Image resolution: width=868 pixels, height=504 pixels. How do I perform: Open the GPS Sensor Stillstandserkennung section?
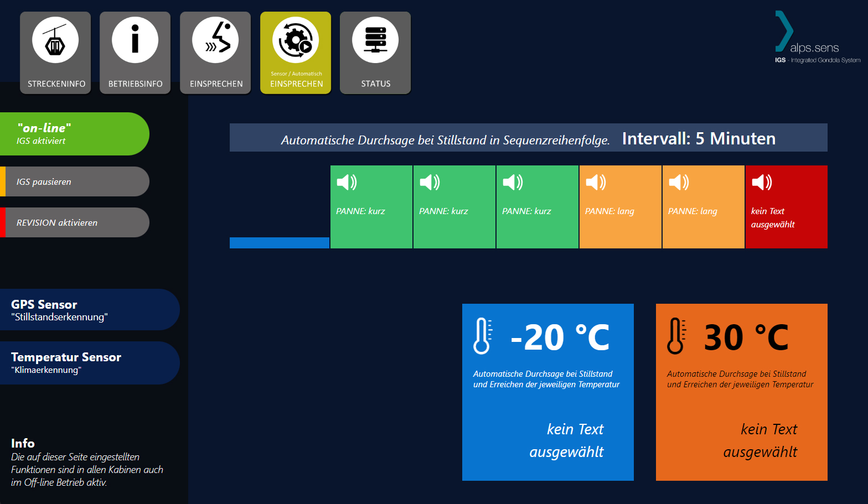pyautogui.click(x=89, y=310)
